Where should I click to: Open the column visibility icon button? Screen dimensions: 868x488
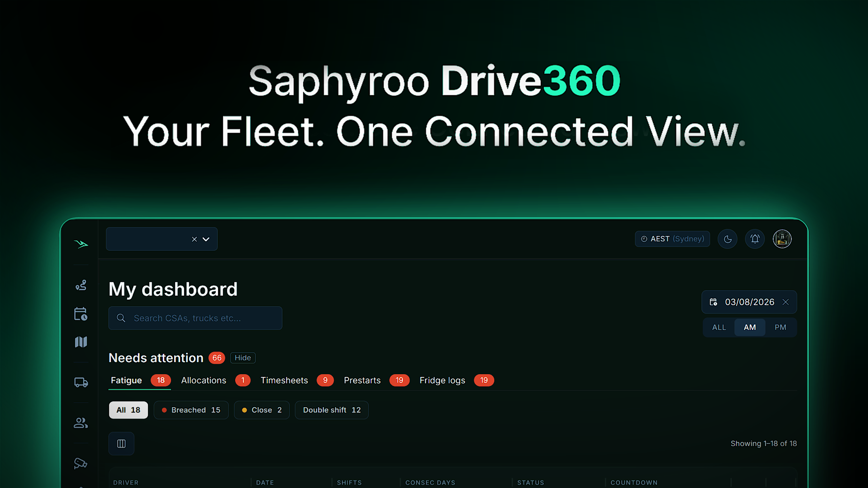click(121, 443)
